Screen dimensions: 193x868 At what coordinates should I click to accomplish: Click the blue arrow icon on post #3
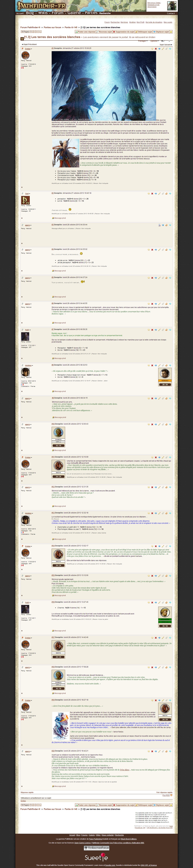[x=163, y=225]
